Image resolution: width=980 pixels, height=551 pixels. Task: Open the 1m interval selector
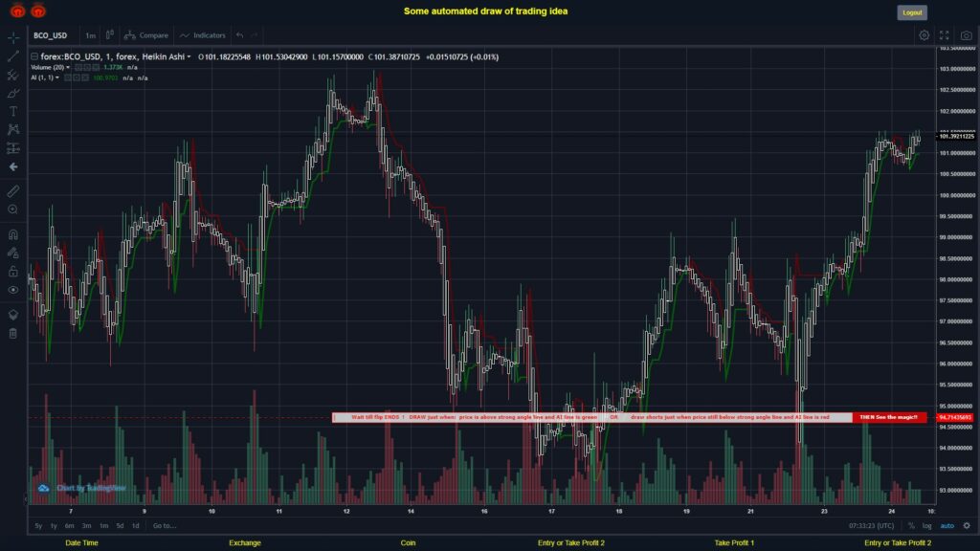91,35
